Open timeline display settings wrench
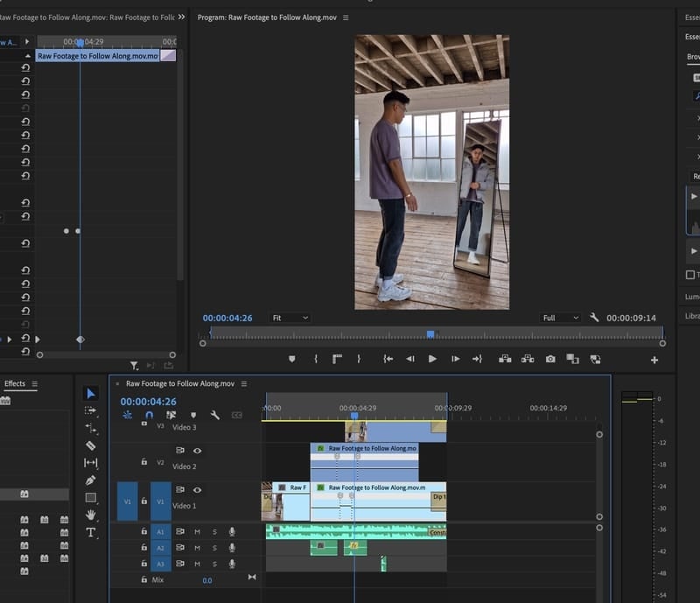700x603 pixels. pos(214,415)
